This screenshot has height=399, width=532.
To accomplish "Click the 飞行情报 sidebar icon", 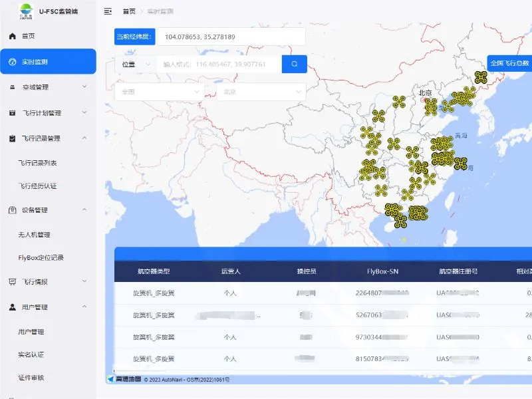I will [x=12, y=281].
